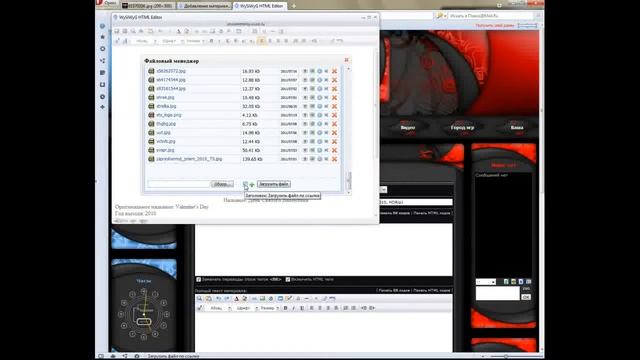The height and width of the screenshot is (360, 640).
Task: Open the star bookmarks icon in Opera sidebar
Action: [x=102, y=37]
